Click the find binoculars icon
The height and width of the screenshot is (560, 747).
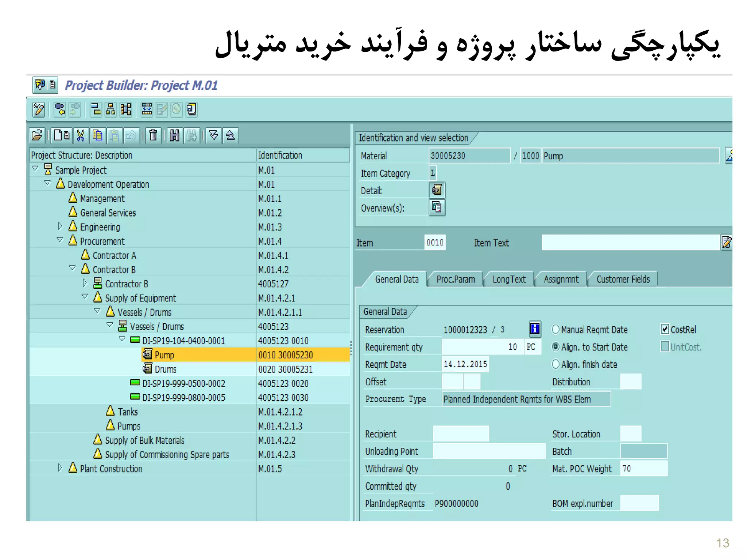click(174, 135)
